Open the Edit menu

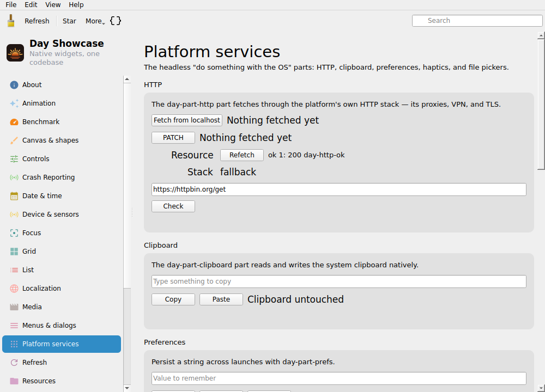click(x=31, y=5)
